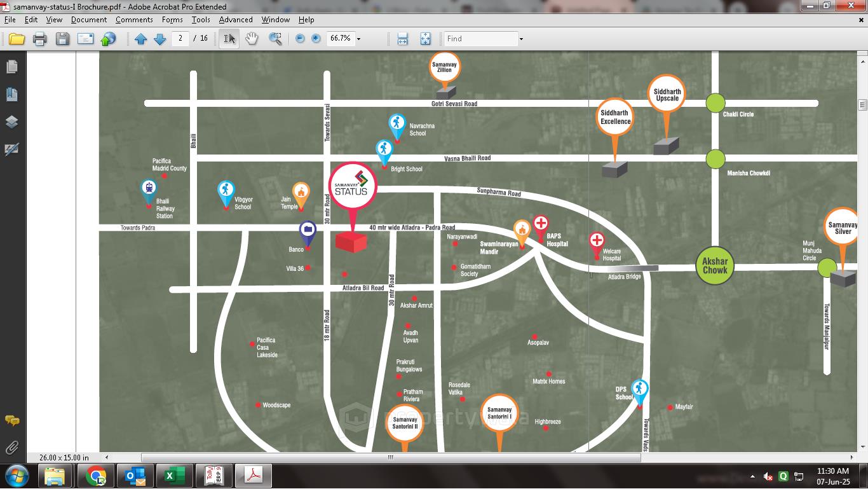This screenshot has width=868, height=489.
Task: Activate the Hand tool
Action: (x=252, y=39)
